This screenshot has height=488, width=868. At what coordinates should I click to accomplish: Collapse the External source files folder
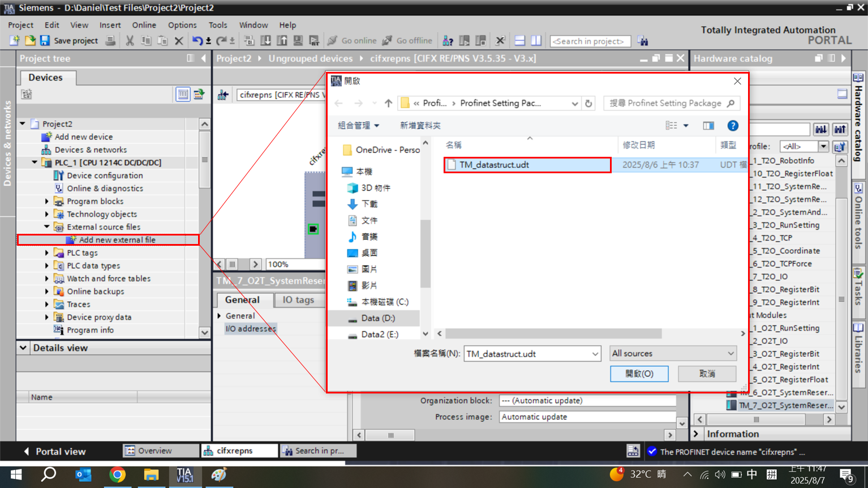47,227
